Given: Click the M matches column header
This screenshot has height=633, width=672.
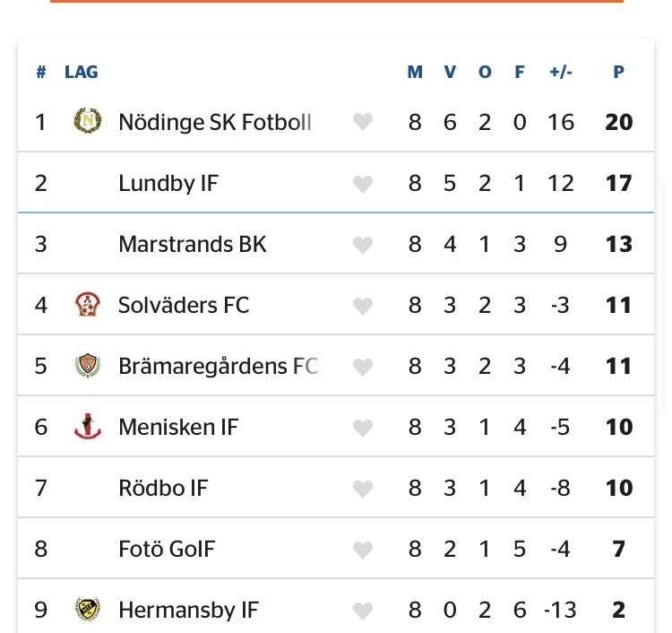Looking at the screenshot, I should click(415, 72).
